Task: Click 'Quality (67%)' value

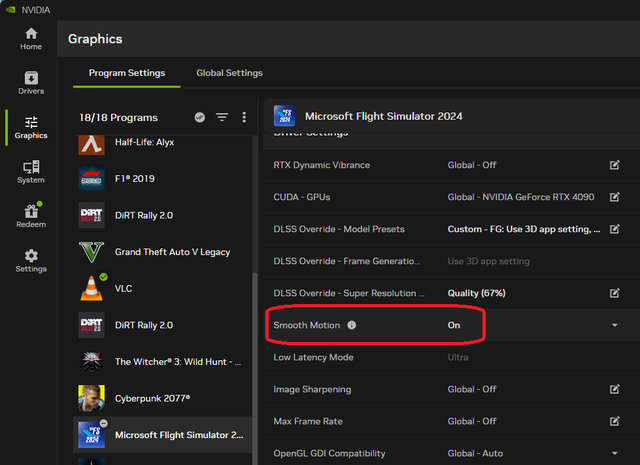Action: tap(476, 293)
